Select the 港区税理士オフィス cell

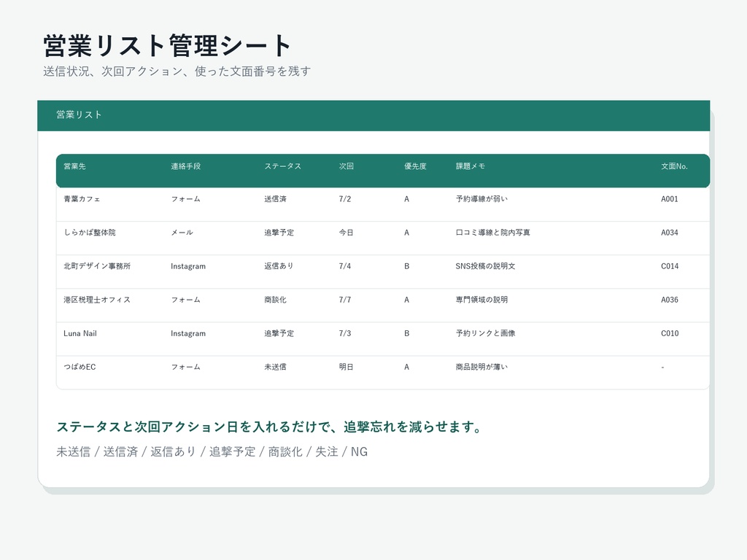(97, 300)
